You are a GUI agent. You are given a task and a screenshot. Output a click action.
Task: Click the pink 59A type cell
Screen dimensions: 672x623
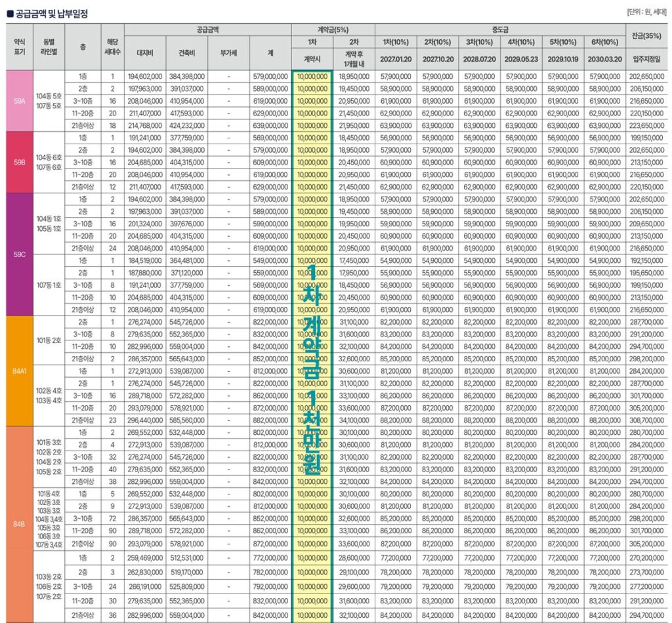pyautogui.click(x=19, y=101)
